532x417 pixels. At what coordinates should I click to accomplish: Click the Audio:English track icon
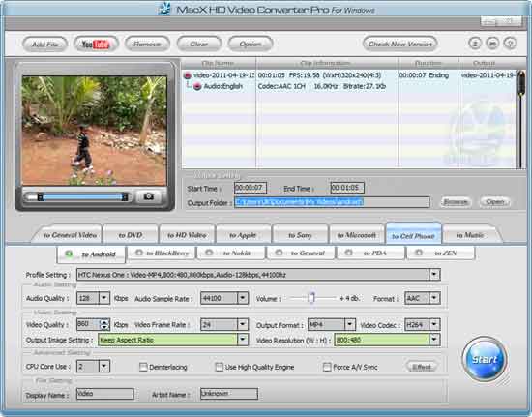click(197, 86)
